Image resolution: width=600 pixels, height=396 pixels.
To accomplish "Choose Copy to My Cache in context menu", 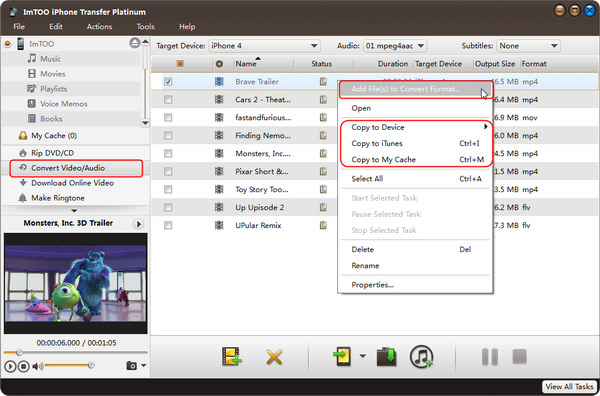I will point(416,160).
